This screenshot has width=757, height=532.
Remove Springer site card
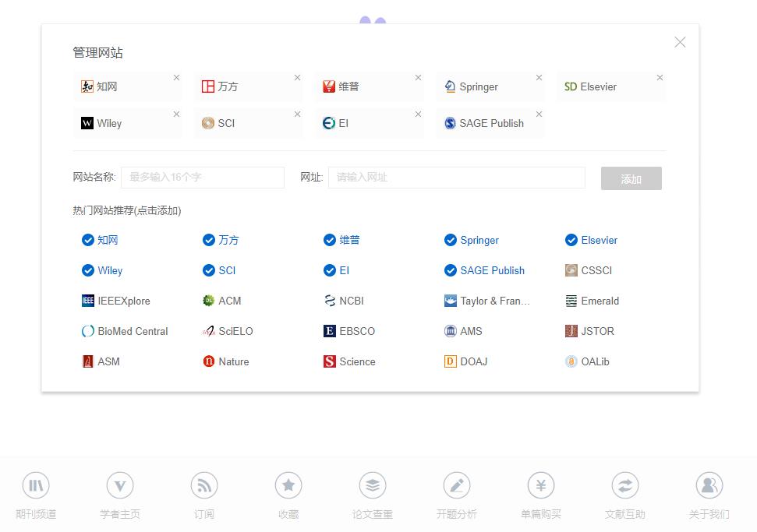point(539,78)
